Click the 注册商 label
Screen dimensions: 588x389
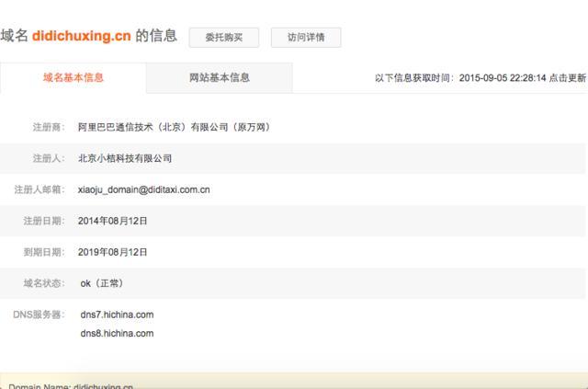coord(49,127)
